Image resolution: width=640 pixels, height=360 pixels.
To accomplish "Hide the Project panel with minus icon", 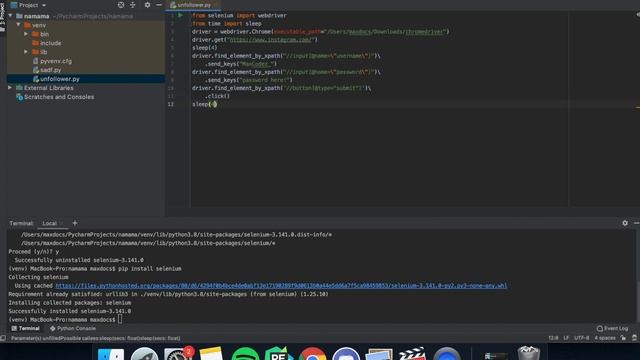I will click(x=159, y=5).
